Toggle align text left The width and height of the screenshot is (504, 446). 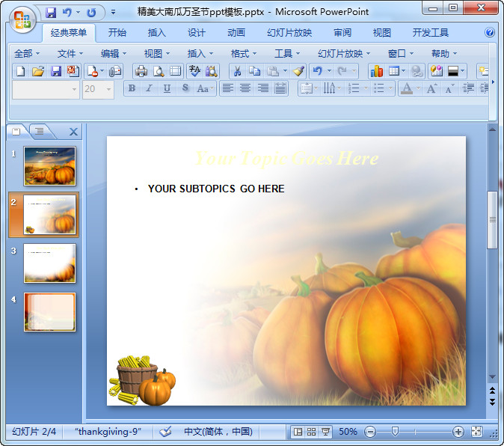point(228,88)
